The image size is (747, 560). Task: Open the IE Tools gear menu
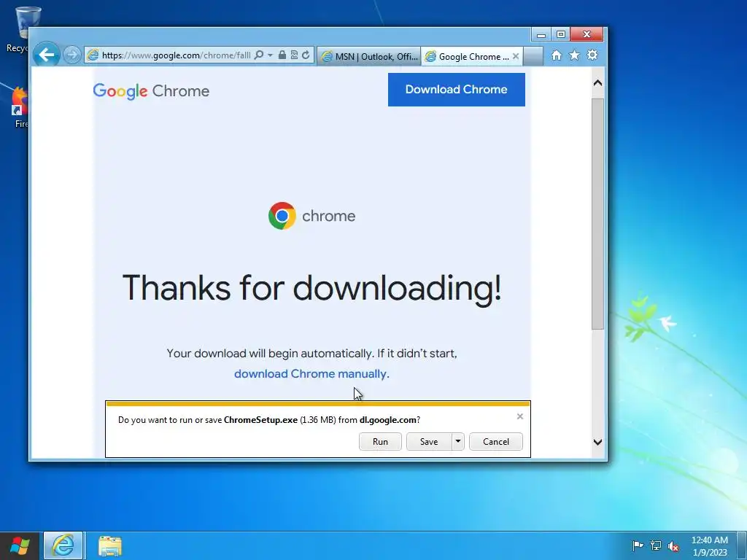pos(592,55)
